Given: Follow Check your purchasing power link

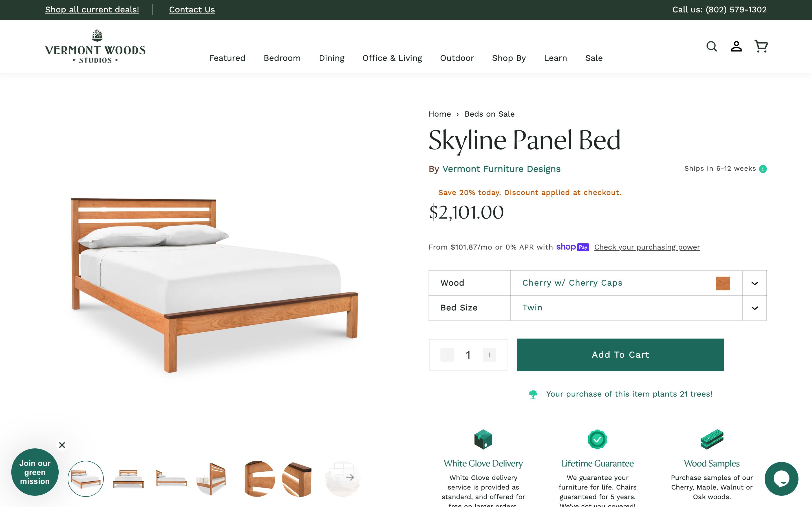Looking at the screenshot, I should coord(646,247).
